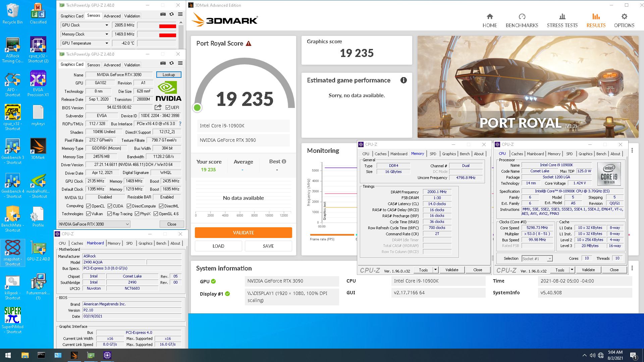Launch EVGA Precision X1 shortcut
The width and height of the screenshot is (644, 362).
click(38, 84)
